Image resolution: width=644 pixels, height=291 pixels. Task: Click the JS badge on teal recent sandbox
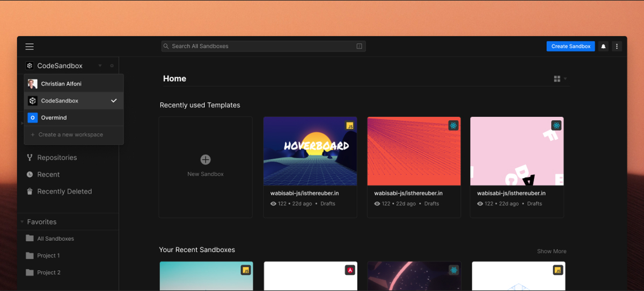(x=246, y=270)
